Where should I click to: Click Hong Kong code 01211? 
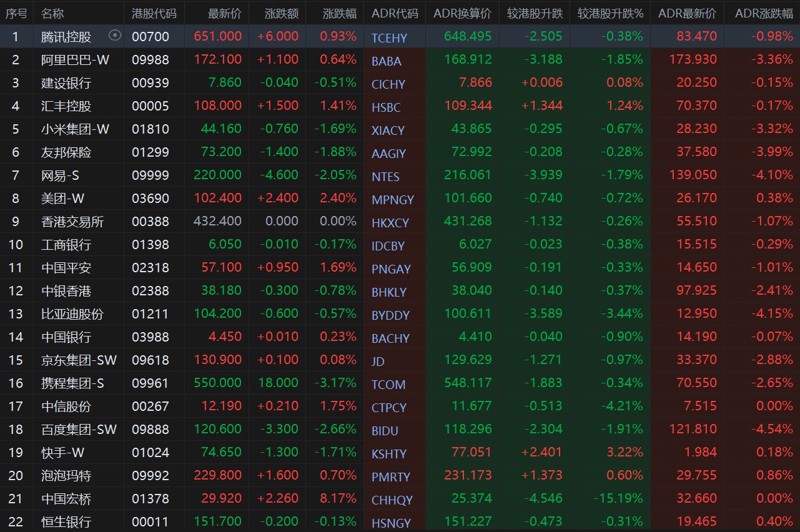151,314
